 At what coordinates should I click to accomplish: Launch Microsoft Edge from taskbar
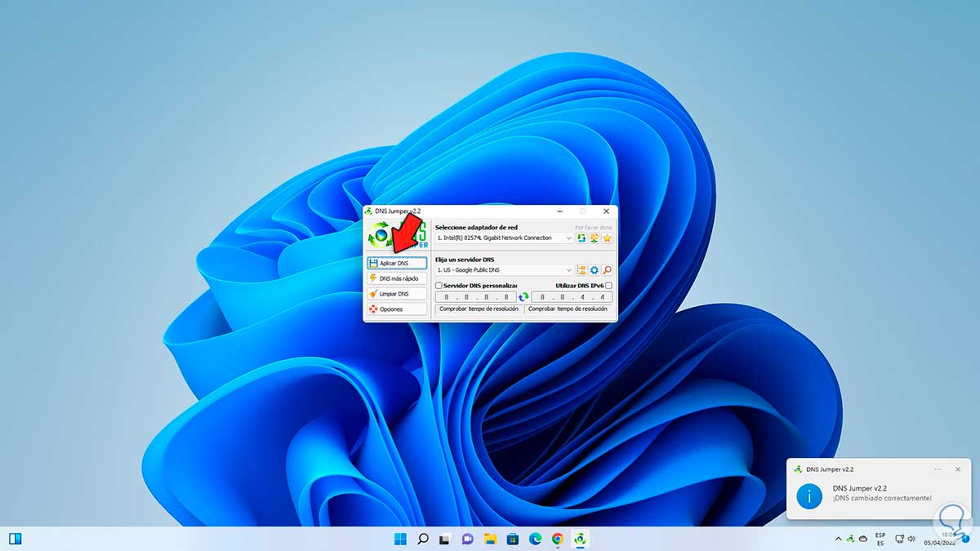coord(535,539)
